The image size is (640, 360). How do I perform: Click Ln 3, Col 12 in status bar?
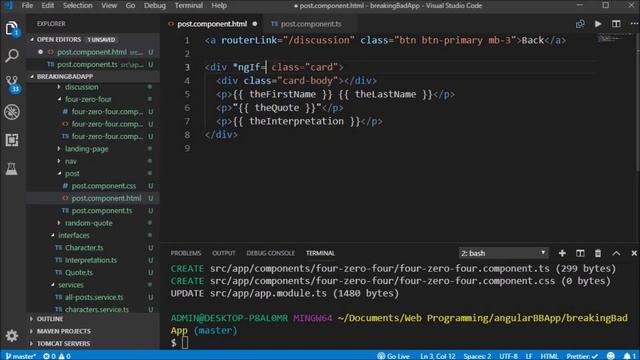click(x=438, y=356)
